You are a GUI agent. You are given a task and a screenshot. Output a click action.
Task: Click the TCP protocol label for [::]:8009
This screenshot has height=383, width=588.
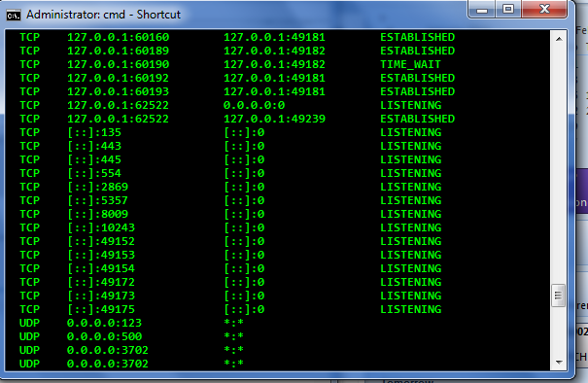tap(29, 214)
